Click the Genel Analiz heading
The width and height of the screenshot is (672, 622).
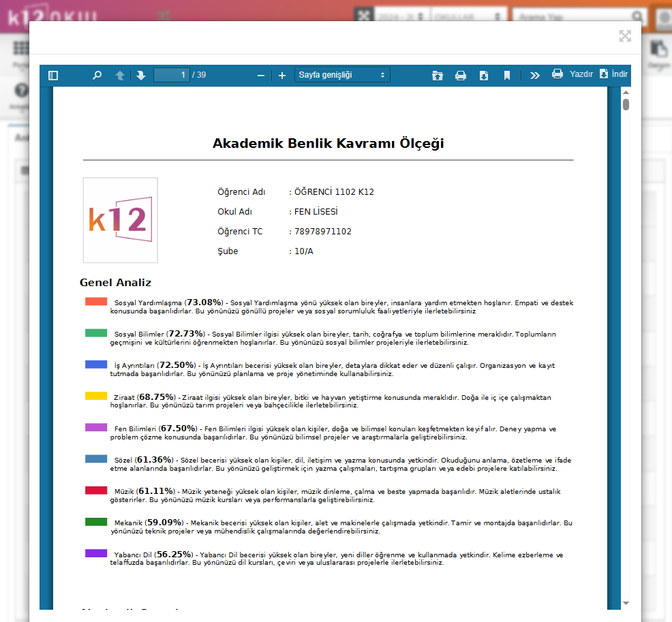coord(115,282)
